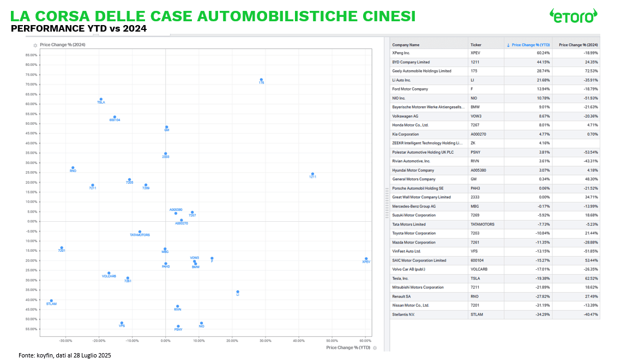Select 'Porsche Automobil Holding SE' row
Screen dimensions: 627x364
(495, 188)
